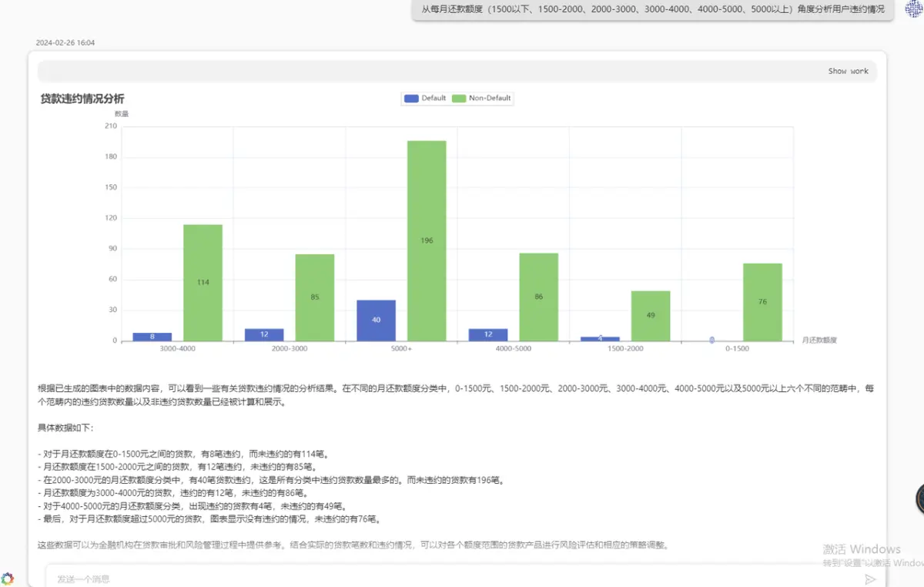
Task: Click the blue Default bar in 1500-2000 group
Action: pos(600,338)
